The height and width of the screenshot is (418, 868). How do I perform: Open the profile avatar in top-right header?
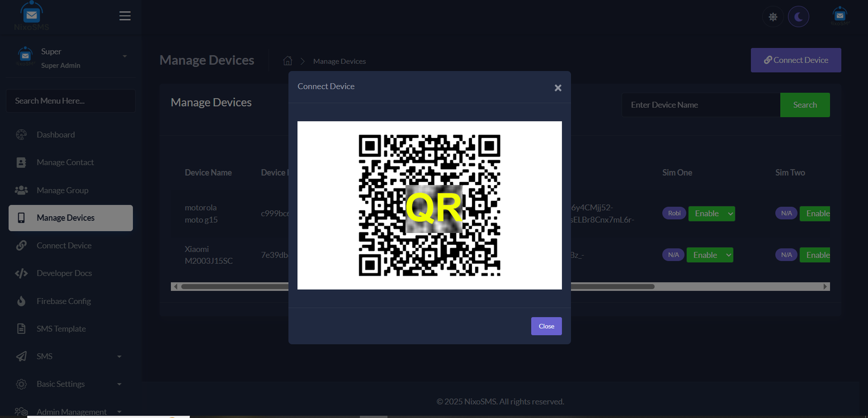tap(840, 16)
